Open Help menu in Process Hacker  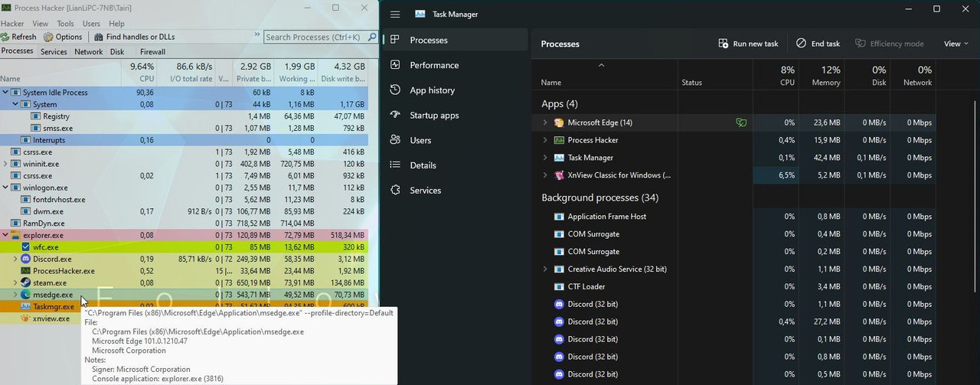click(x=116, y=24)
